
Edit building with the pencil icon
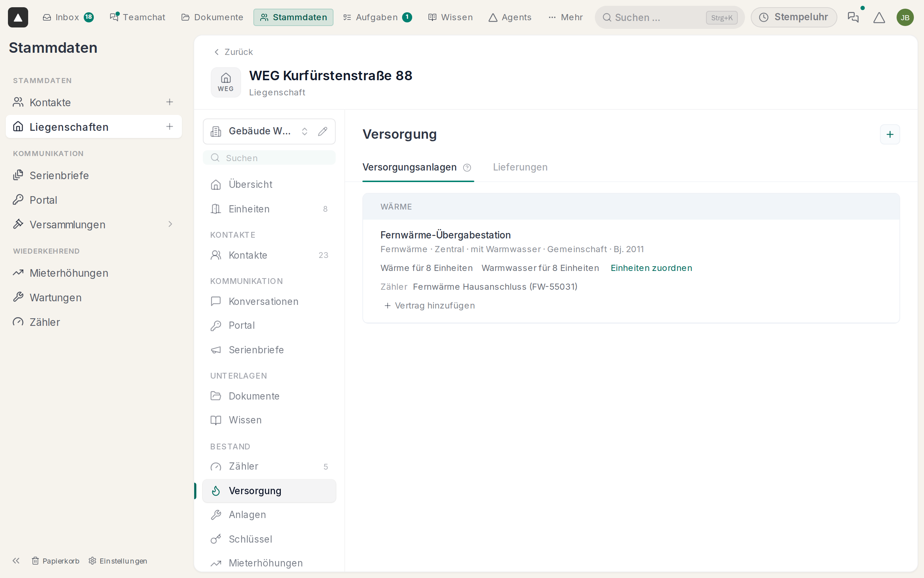[x=323, y=131]
